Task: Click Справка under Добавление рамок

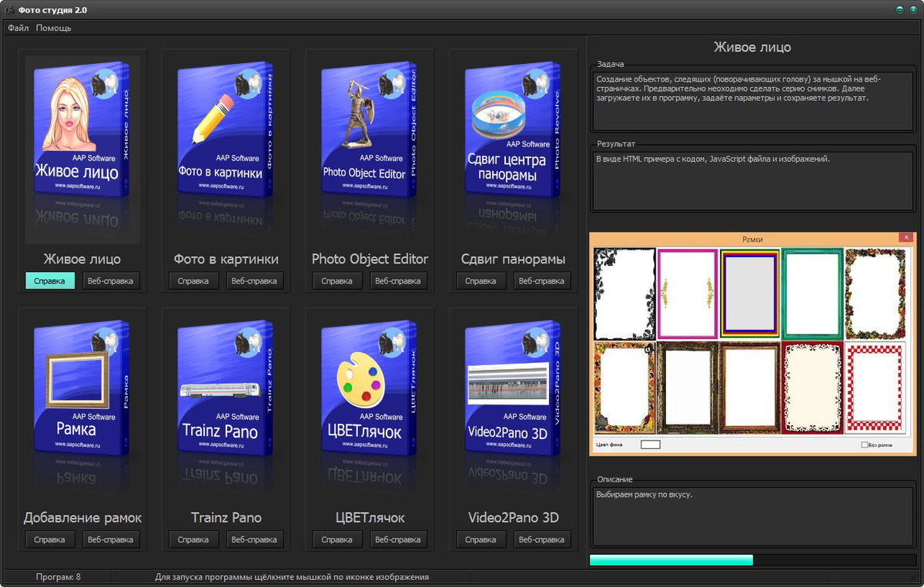Action: tap(50, 539)
